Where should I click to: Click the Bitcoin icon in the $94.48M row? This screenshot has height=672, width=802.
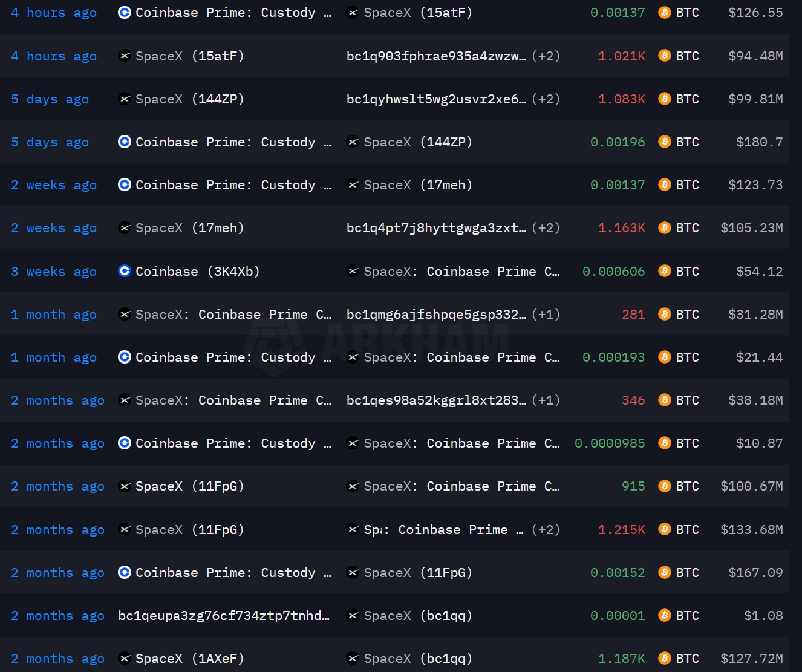[665, 56]
